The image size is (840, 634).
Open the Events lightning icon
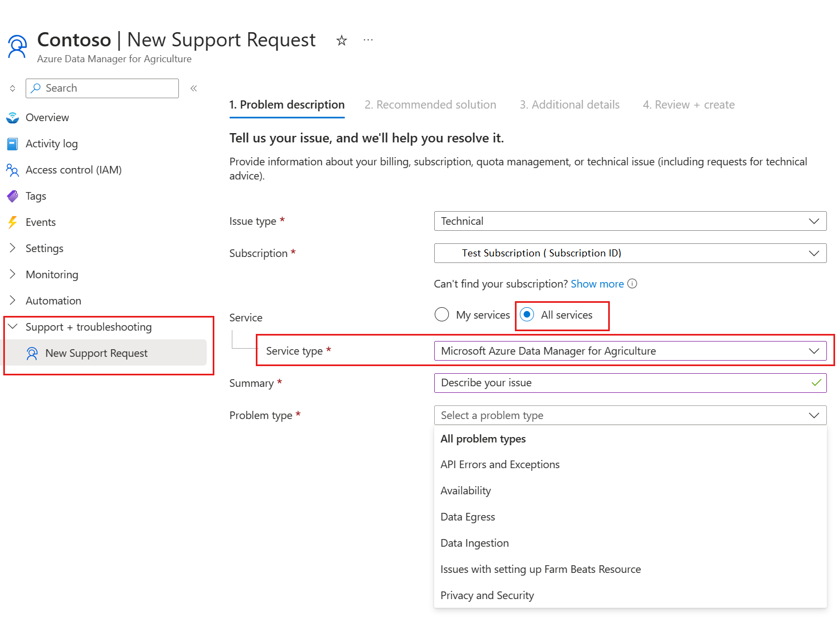[x=13, y=222]
